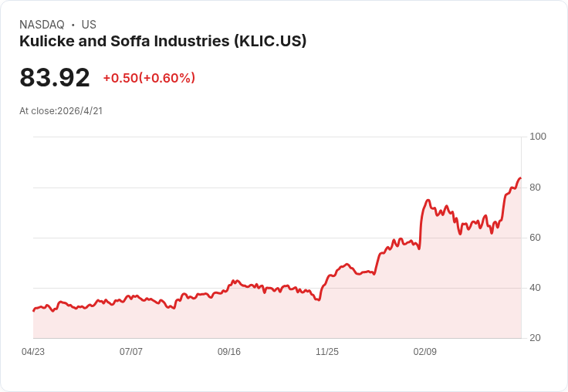Click the 07/07 date axis label
Image resolution: width=568 pixels, height=392 pixels.
coord(130,351)
